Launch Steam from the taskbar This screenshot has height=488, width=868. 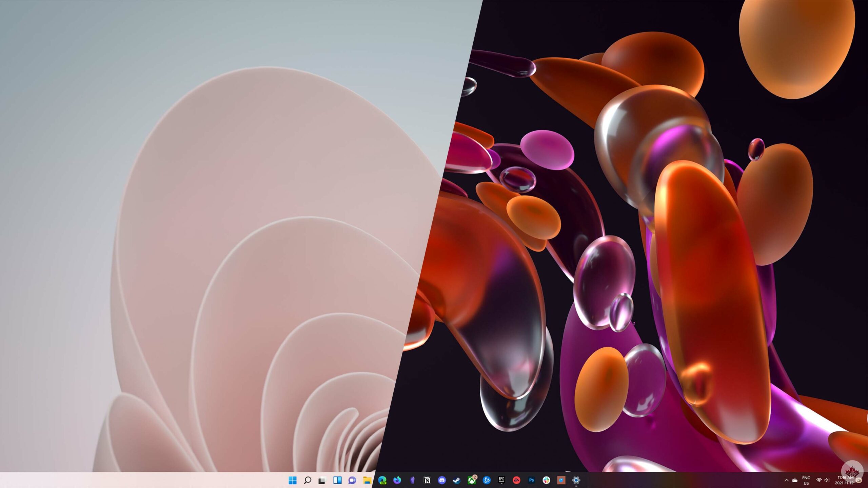(x=457, y=480)
